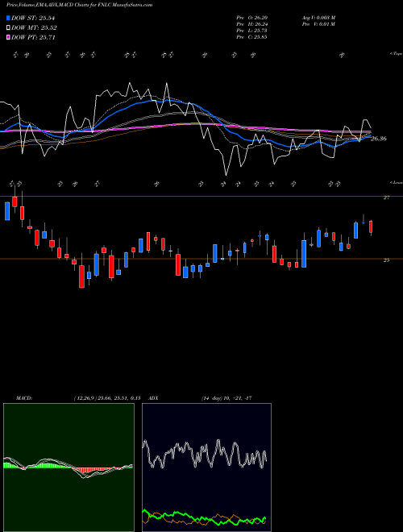Click the 'Pre O: 26.20' value
Screen dimensions: 403x532
click(251, 18)
